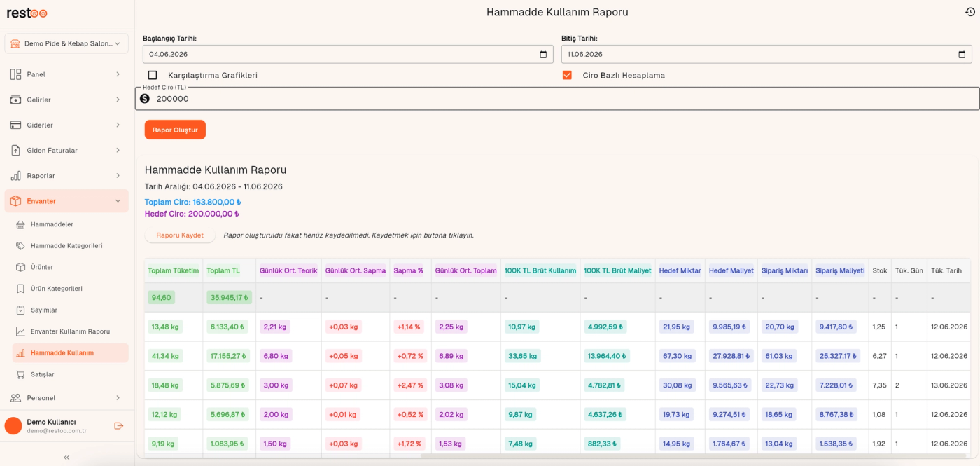This screenshot has height=466, width=980.
Task: Enable the Karşılaştırma Grafikleri checkbox
Action: [153, 75]
